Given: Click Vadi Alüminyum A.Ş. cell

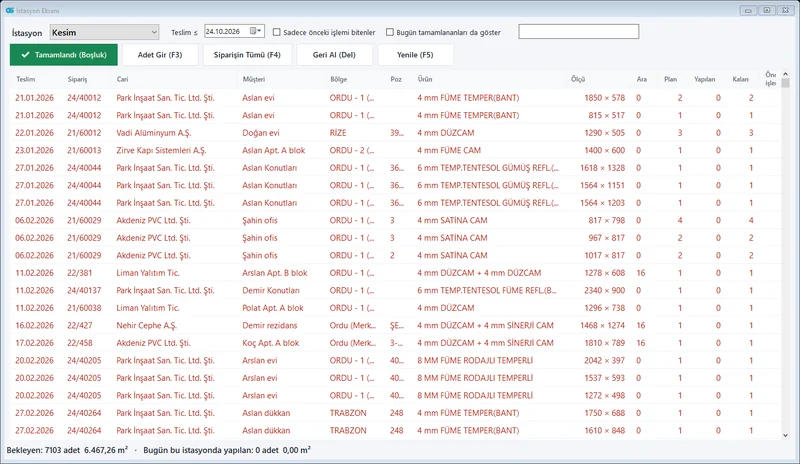Looking at the screenshot, I should click(154, 133).
